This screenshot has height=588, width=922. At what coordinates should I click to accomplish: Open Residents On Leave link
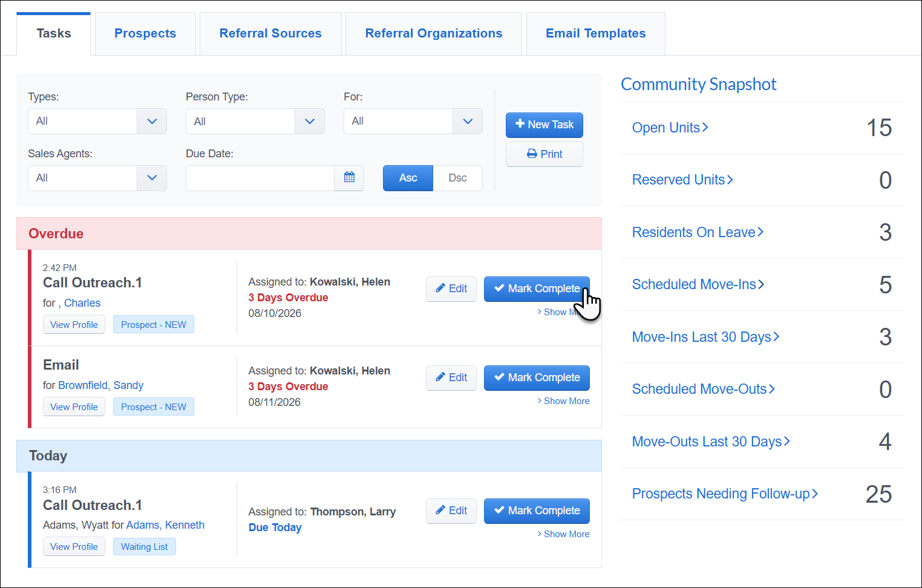coord(698,232)
